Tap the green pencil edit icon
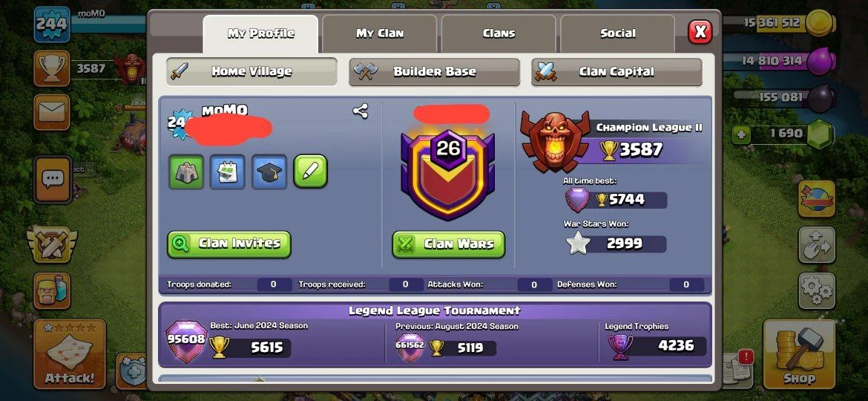 pyautogui.click(x=311, y=171)
